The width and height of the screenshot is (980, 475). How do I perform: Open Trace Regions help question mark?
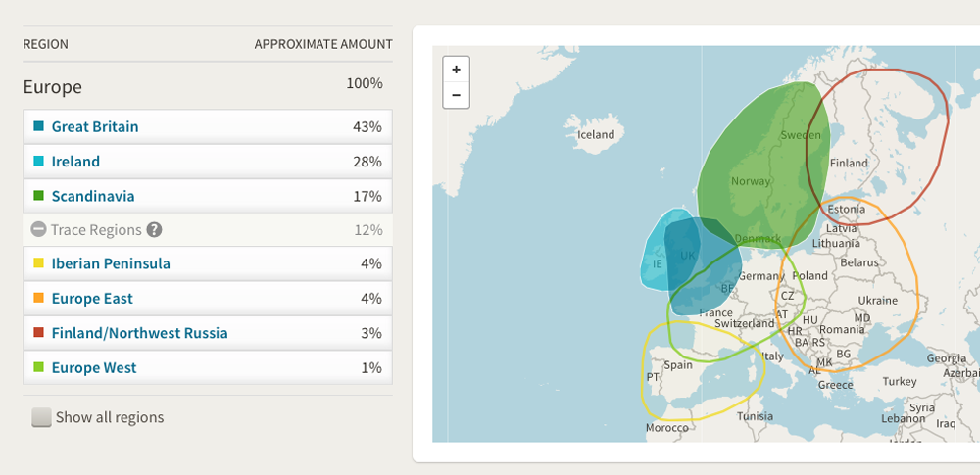click(x=154, y=230)
